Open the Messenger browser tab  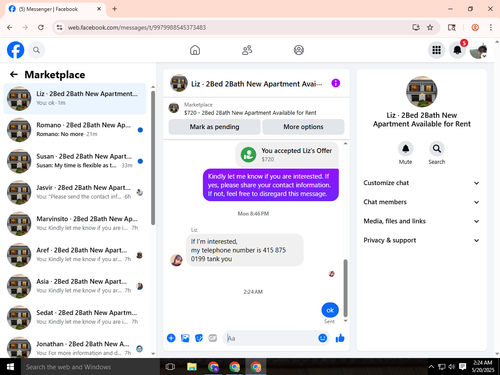pos(55,9)
